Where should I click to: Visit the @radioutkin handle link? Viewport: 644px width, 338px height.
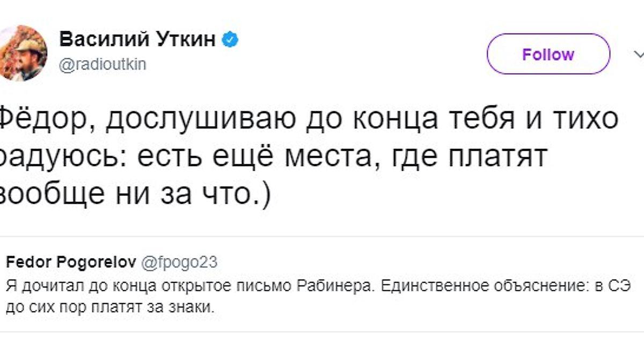[x=102, y=64]
